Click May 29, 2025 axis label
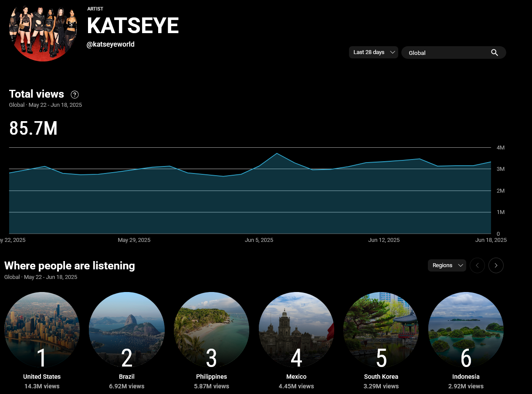The image size is (532, 394). 134,240
